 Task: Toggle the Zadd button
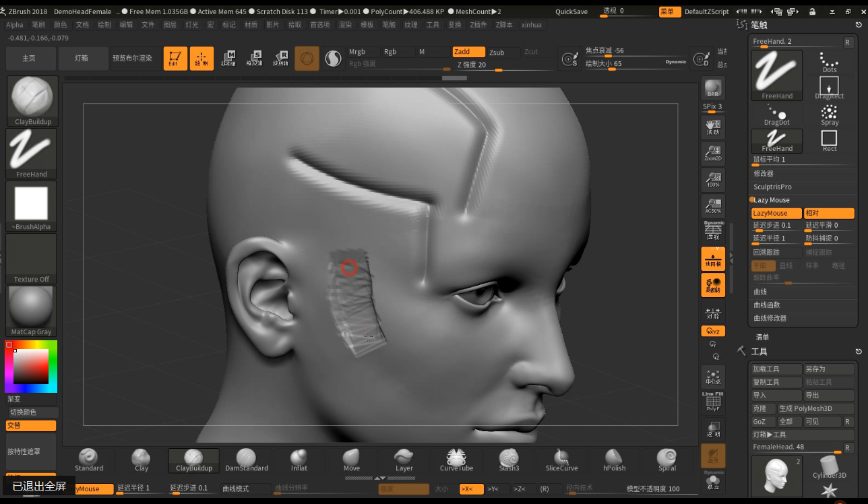(468, 52)
